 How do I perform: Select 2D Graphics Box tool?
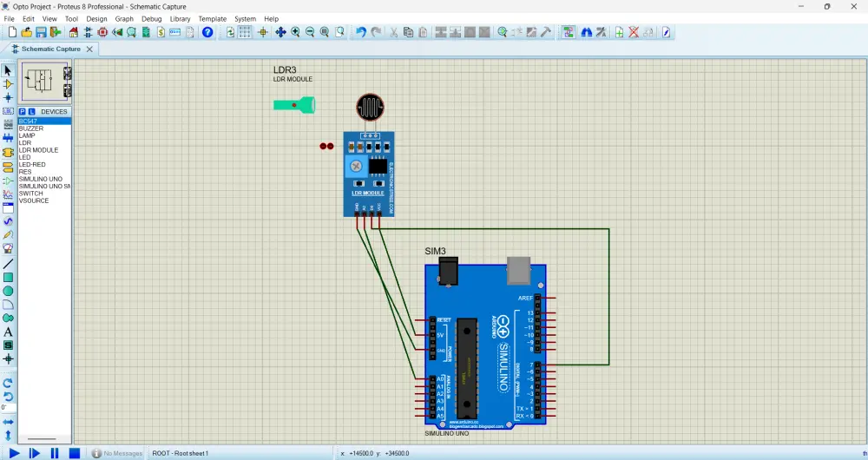click(8, 278)
